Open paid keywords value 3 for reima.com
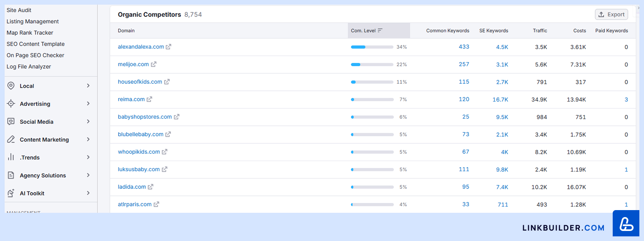 (x=626, y=99)
